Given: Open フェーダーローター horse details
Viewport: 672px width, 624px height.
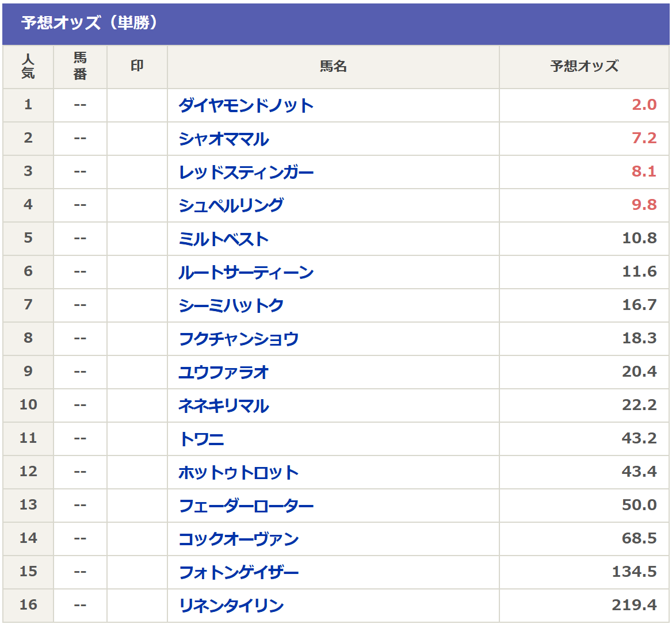Looking at the screenshot, I should pos(246,506).
